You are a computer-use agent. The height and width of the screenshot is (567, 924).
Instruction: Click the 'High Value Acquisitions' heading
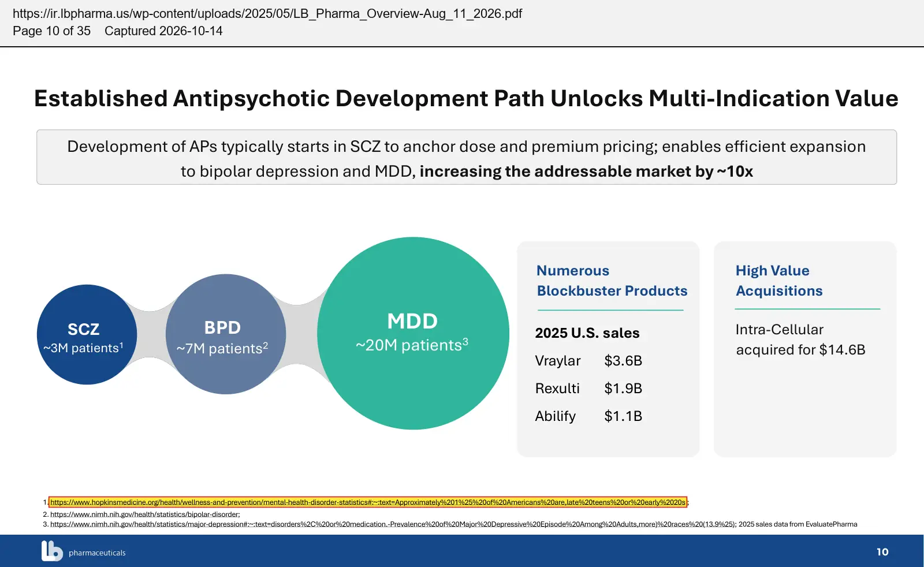tap(779, 281)
